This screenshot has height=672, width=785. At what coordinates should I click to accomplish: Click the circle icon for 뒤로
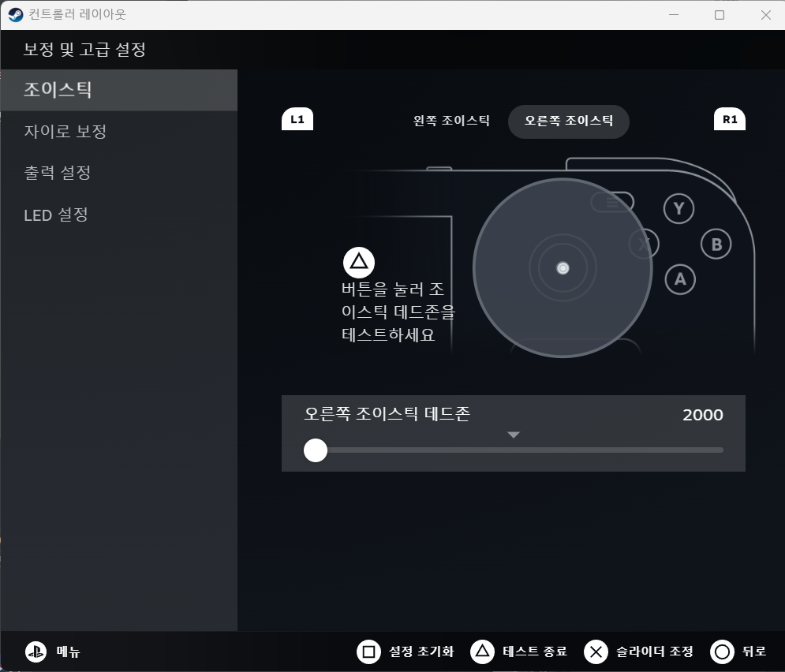722,651
